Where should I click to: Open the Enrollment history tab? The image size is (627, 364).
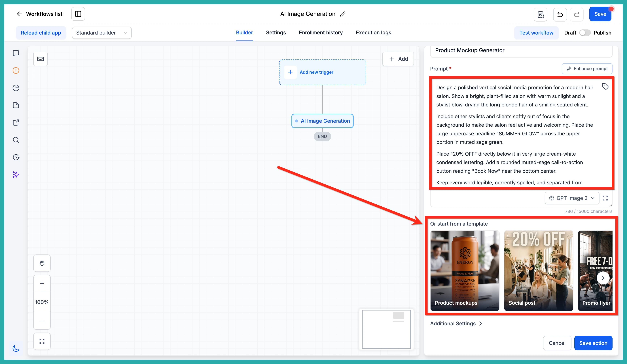(321, 33)
